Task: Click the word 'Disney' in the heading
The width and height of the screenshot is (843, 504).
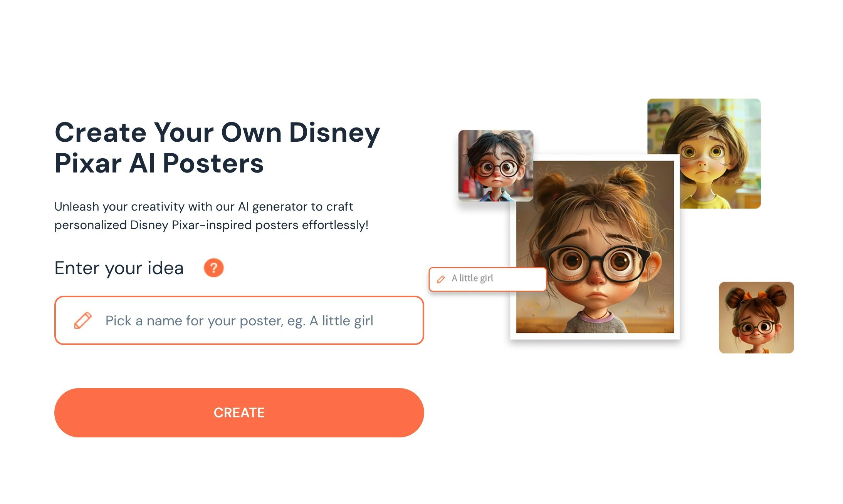Action: coord(334,132)
